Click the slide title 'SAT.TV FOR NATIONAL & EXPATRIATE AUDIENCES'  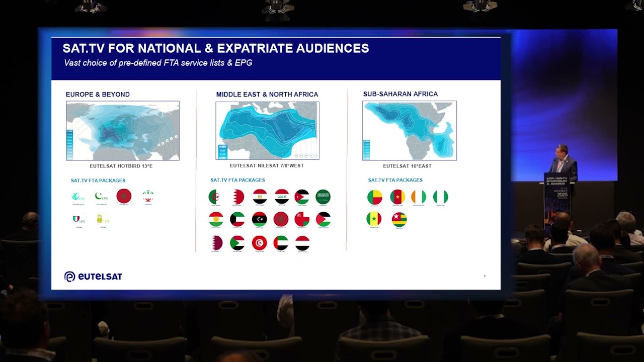tap(216, 48)
